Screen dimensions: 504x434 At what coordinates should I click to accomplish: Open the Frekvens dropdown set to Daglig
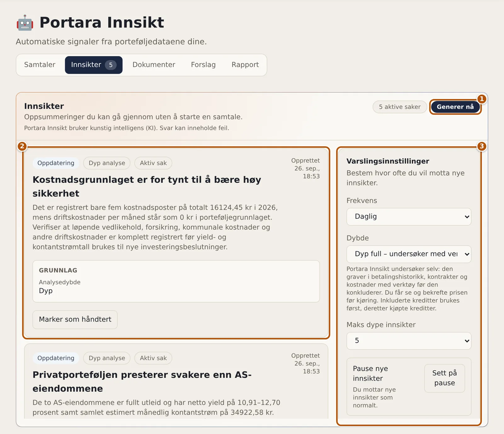click(409, 217)
